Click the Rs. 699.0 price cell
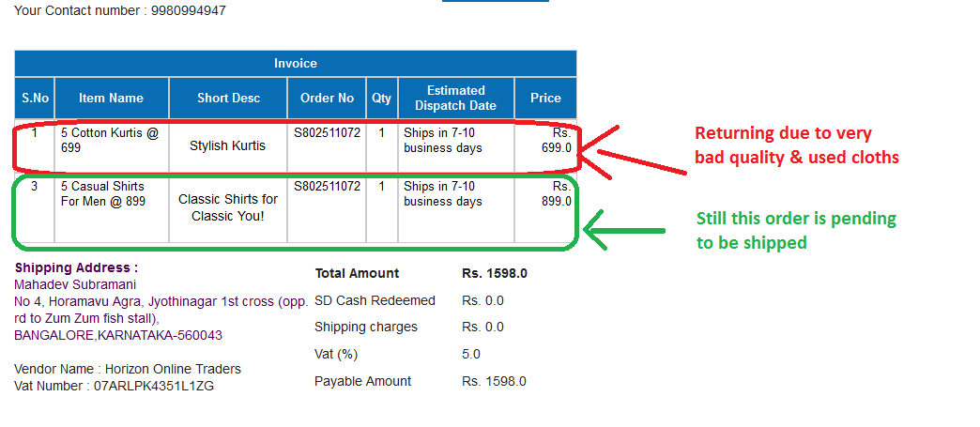Image resolution: width=980 pixels, height=427 pixels. click(556, 140)
